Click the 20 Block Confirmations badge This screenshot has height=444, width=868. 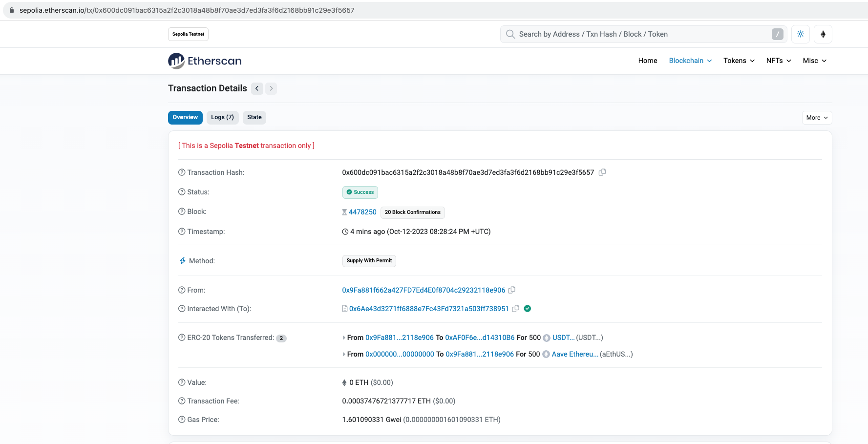[413, 212]
